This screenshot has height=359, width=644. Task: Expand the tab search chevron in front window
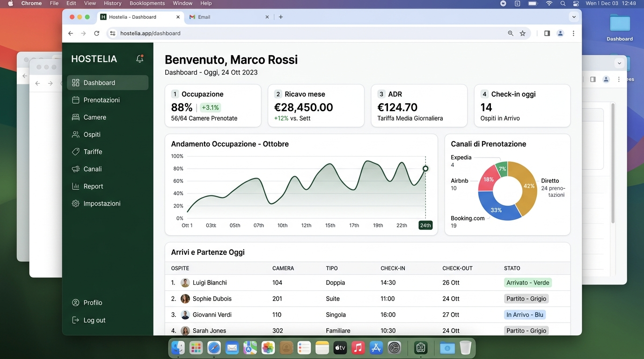(574, 17)
